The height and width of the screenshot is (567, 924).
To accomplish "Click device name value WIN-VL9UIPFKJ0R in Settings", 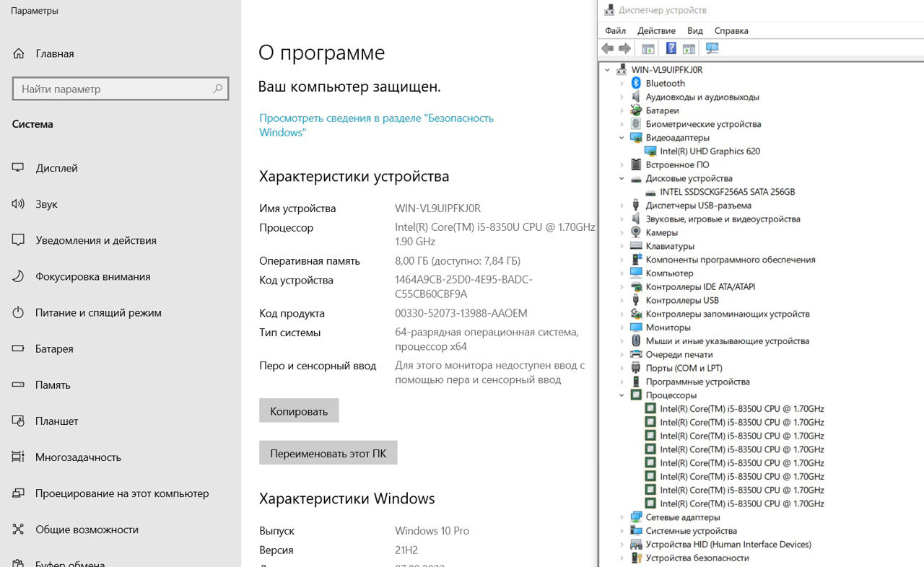I will (x=437, y=208).
